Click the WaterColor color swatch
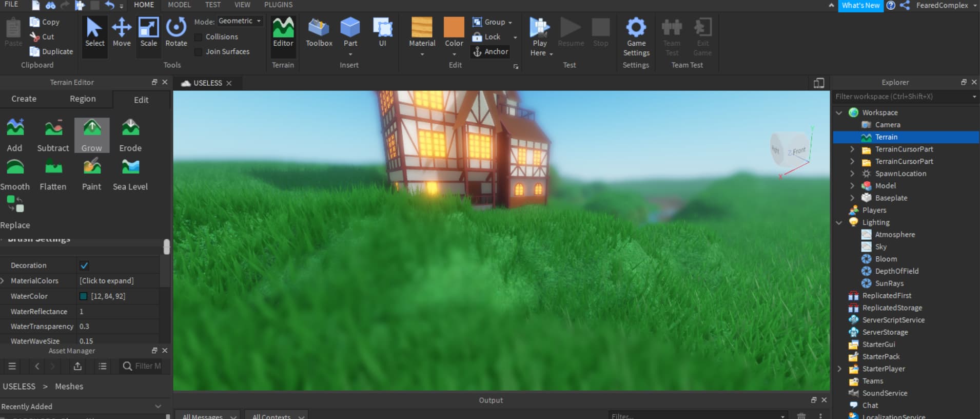This screenshot has width=980, height=419. (83, 296)
